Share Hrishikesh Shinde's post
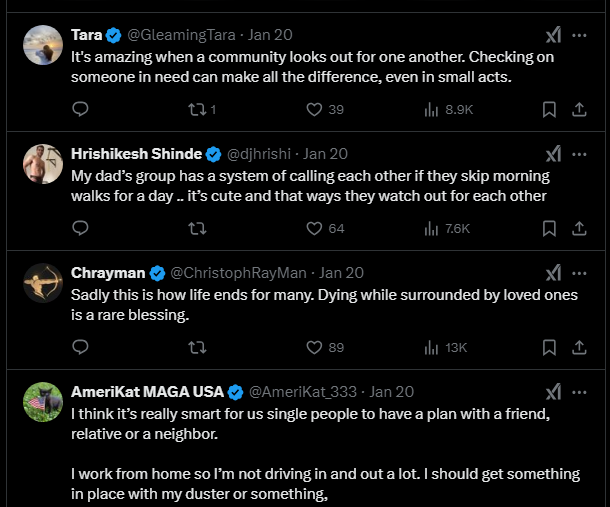Image resolution: width=610 pixels, height=507 pixels. (x=578, y=228)
